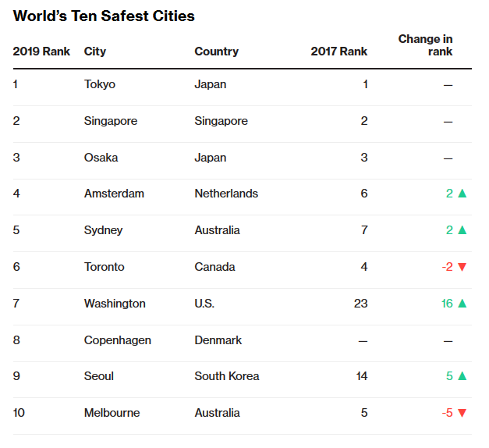Click the green up arrow in Sydney row
This screenshot has height=448, width=489.
(462, 230)
